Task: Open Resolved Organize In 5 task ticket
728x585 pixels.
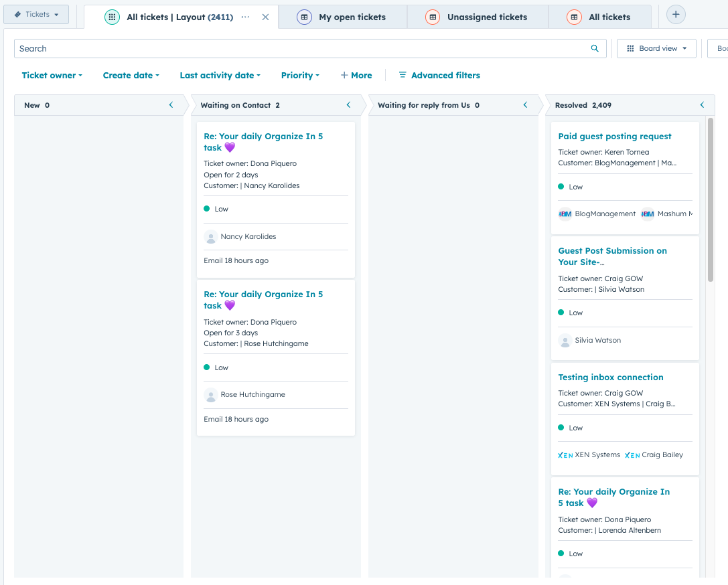Action: [613, 497]
